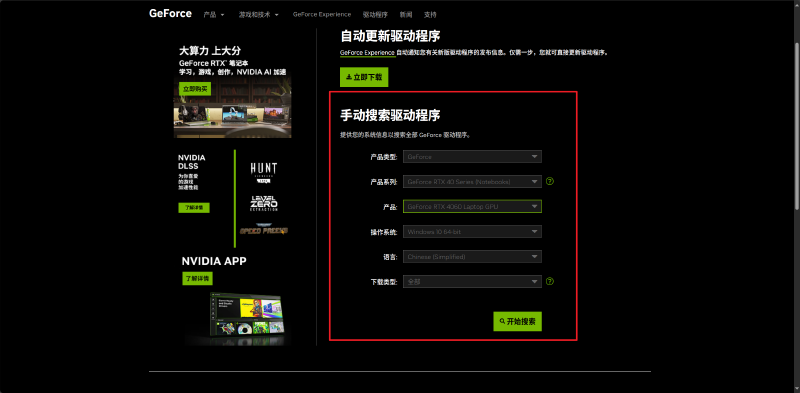800x393 pixels.
Task: Follow the GeForce Experience text link
Action: tap(367, 53)
